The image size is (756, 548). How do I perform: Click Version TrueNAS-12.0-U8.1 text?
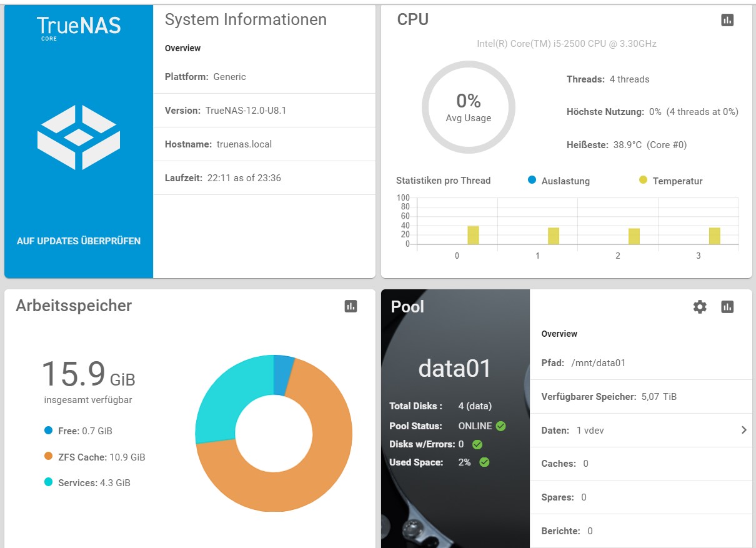tap(226, 110)
